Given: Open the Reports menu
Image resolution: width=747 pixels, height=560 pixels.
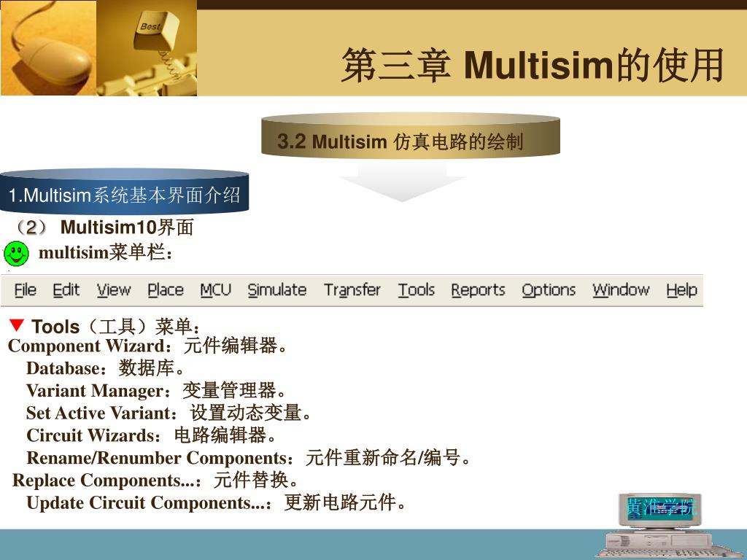Looking at the screenshot, I should (478, 289).
